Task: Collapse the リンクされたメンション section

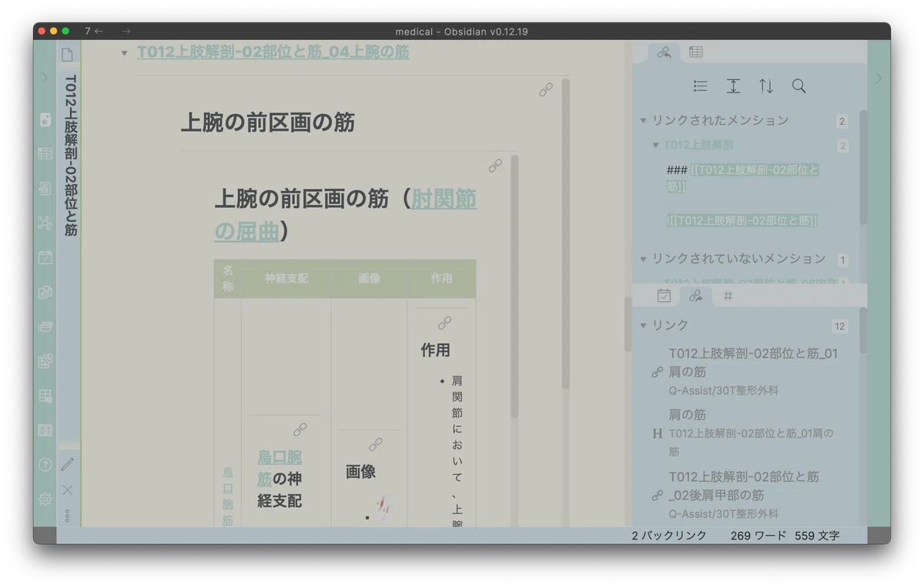Action: pos(643,121)
